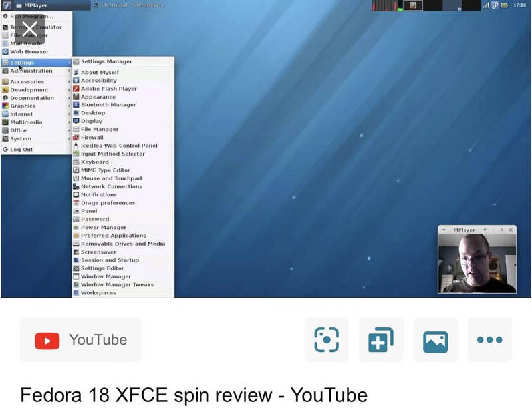Click the MIME Type Editor icon
This screenshot has height=408, width=532.
[76, 170]
